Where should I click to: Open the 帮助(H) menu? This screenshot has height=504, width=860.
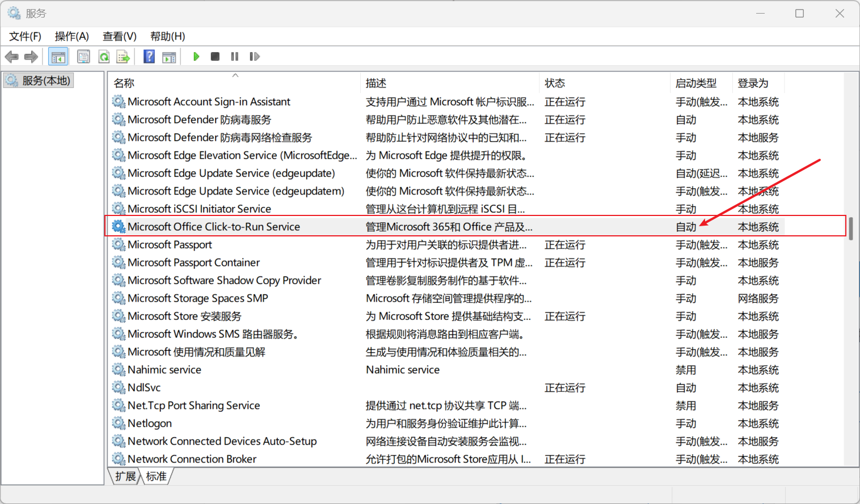167,36
